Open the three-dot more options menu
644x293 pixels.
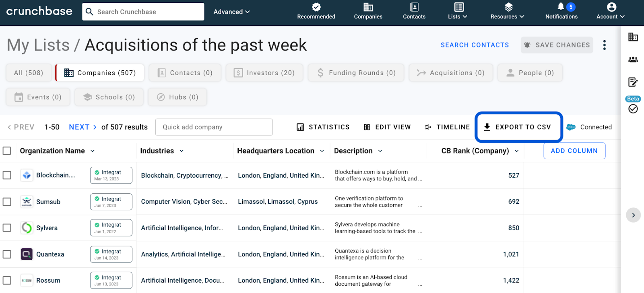(604, 45)
